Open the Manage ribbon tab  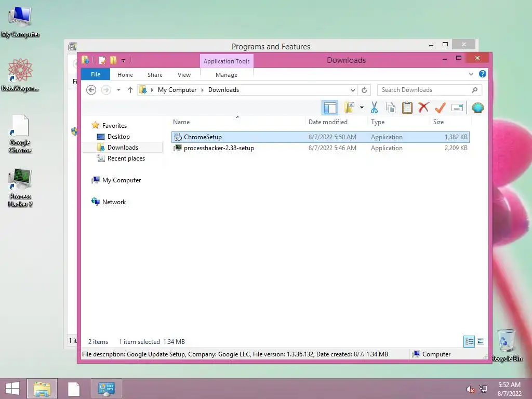[x=227, y=75]
